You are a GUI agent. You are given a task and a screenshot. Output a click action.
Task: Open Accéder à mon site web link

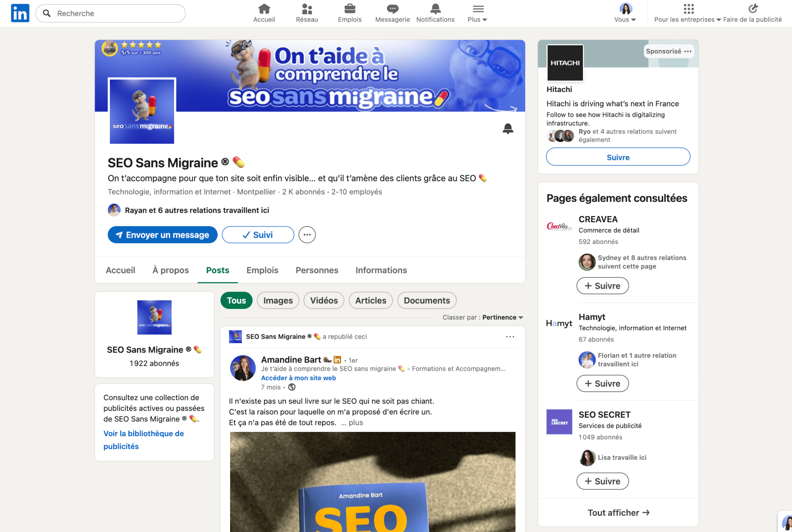pyautogui.click(x=299, y=378)
